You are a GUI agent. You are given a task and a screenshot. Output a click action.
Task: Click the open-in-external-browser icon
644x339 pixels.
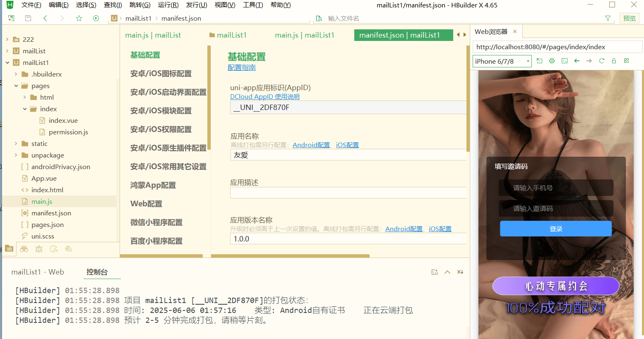pyautogui.click(x=540, y=61)
